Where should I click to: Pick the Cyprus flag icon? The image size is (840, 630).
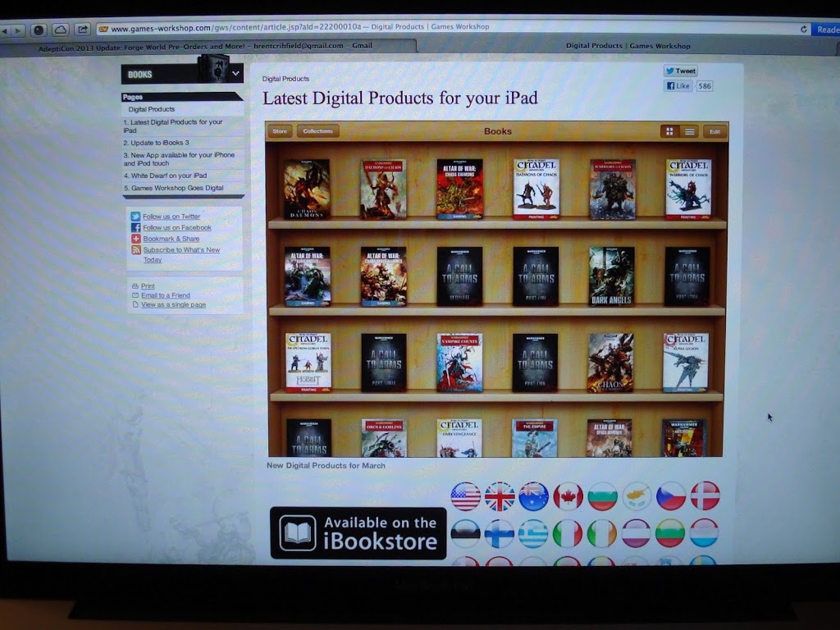point(637,496)
